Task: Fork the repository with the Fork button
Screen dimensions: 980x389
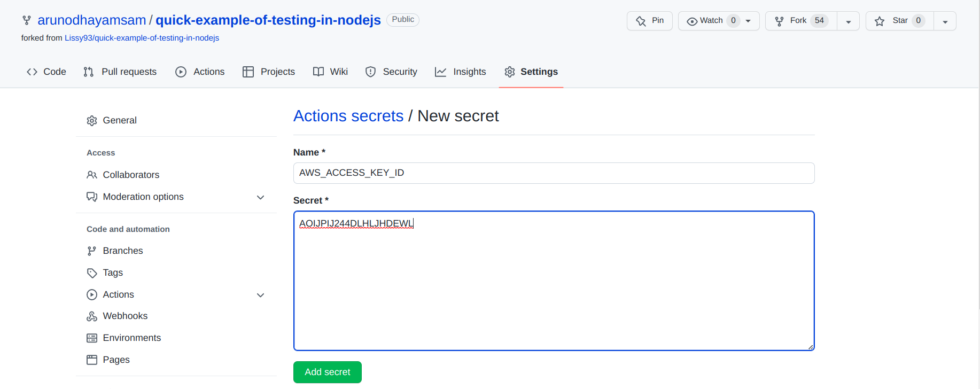Action: (x=801, y=21)
